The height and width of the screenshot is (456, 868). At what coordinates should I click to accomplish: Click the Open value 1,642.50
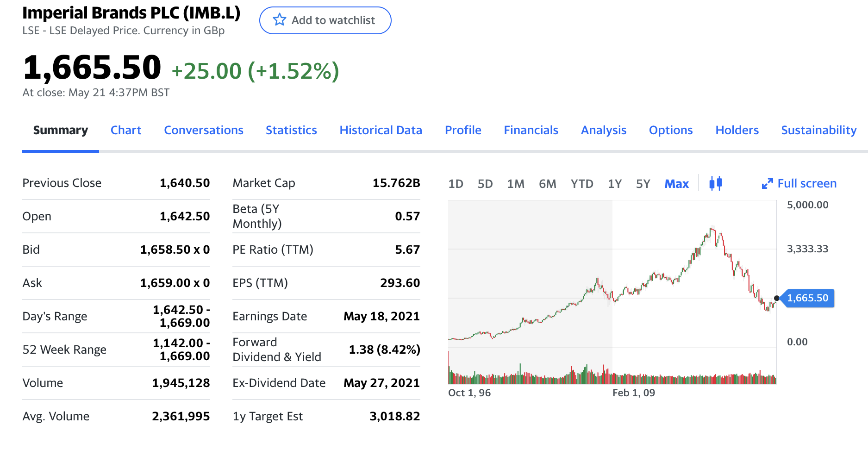(x=185, y=216)
